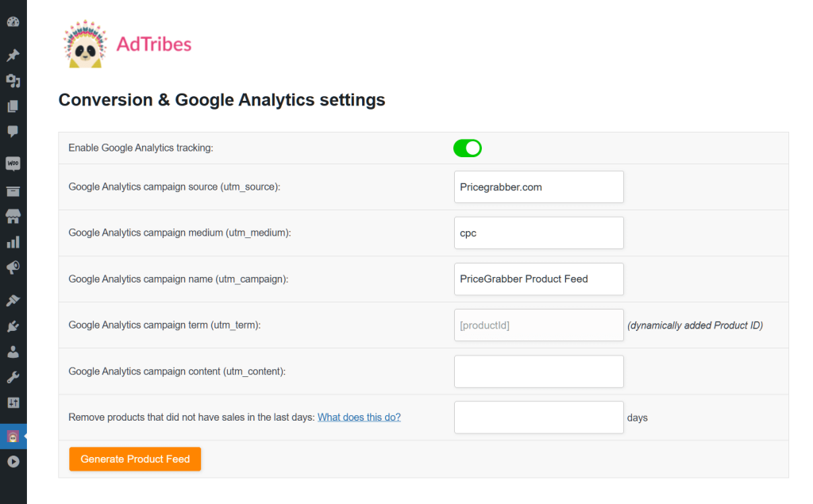
Task: Click the days input for removing products
Action: 538,417
